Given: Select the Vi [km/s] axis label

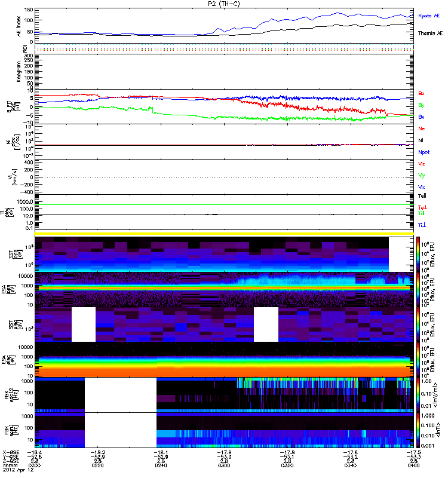Looking at the screenshot, I should 13,177.
